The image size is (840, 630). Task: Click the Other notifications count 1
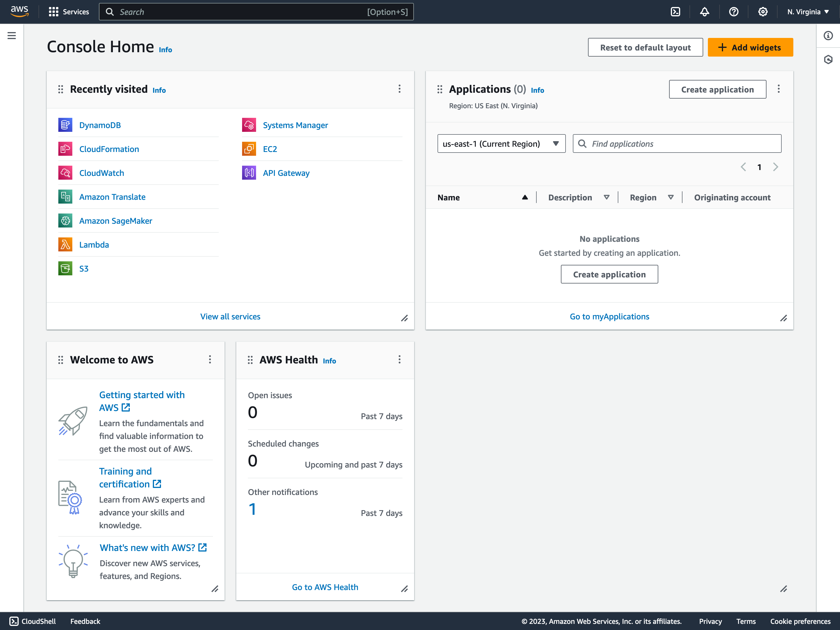tap(252, 509)
